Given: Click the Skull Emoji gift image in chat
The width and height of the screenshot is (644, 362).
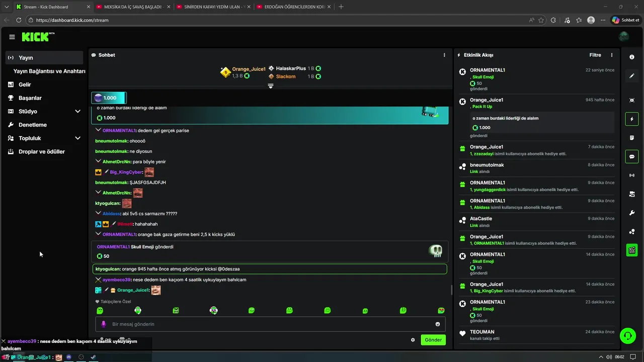Looking at the screenshot, I should tap(435, 251).
